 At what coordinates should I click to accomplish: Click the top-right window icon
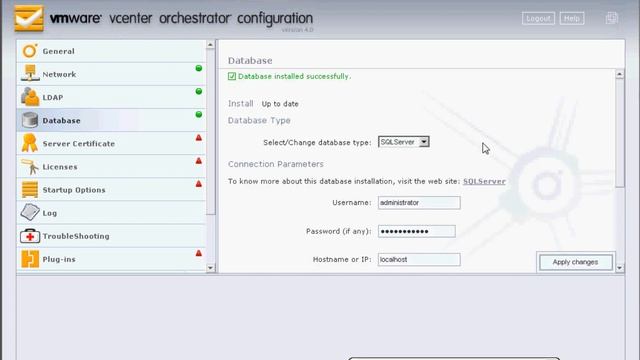(611, 18)
